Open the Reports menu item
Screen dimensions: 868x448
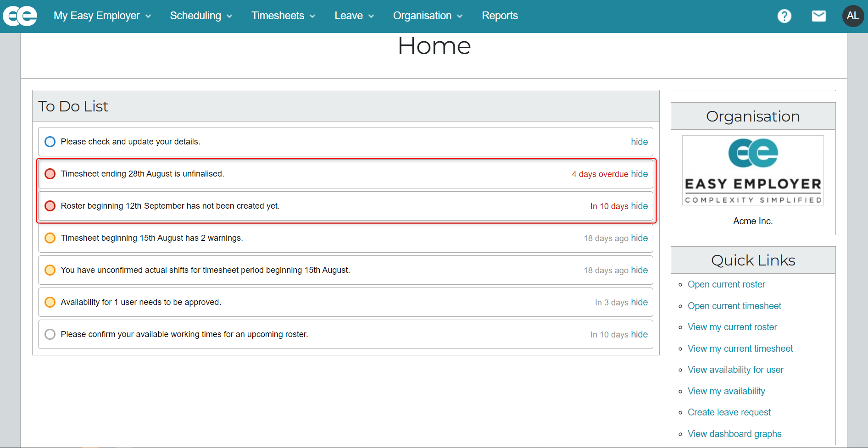(500, 16)
